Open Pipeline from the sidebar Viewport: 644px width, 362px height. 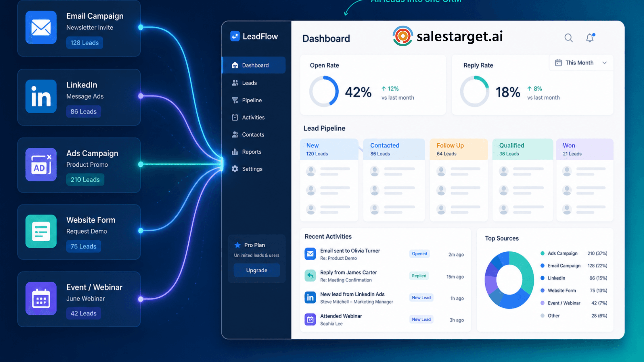[x=252, y=100]
